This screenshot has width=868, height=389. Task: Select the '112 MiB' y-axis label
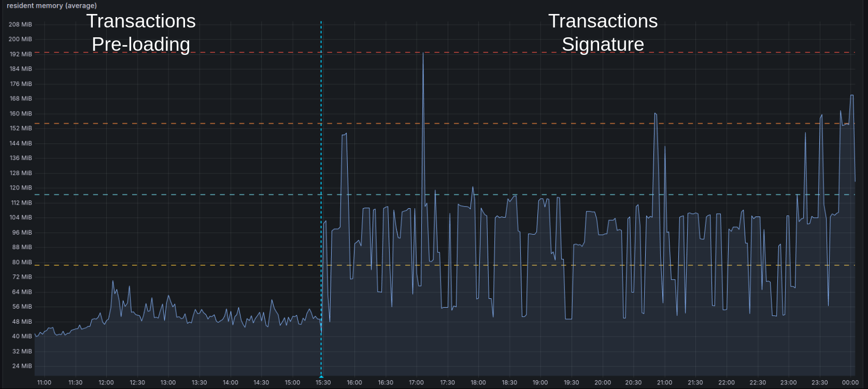[x=21, y=203]
